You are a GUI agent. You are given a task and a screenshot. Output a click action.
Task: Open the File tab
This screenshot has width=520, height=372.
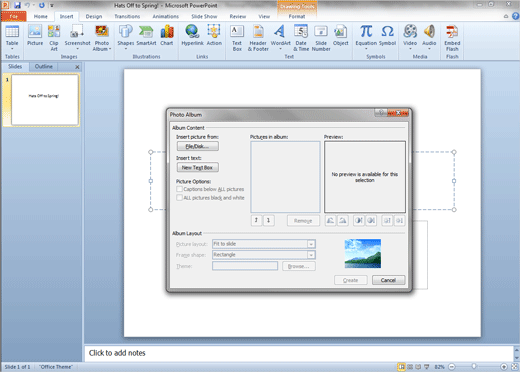point(14,16)
